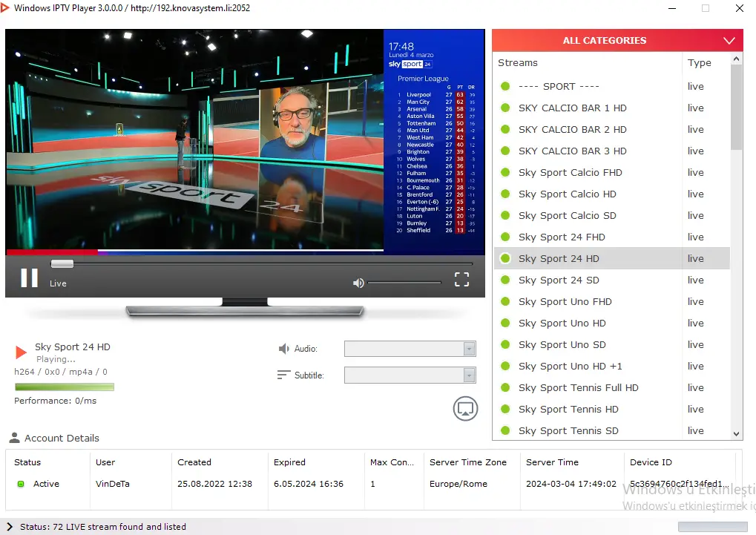756x535 pixels.
Task: Expand the status bar chevron arrow
Action: click(x=10, y=527)
